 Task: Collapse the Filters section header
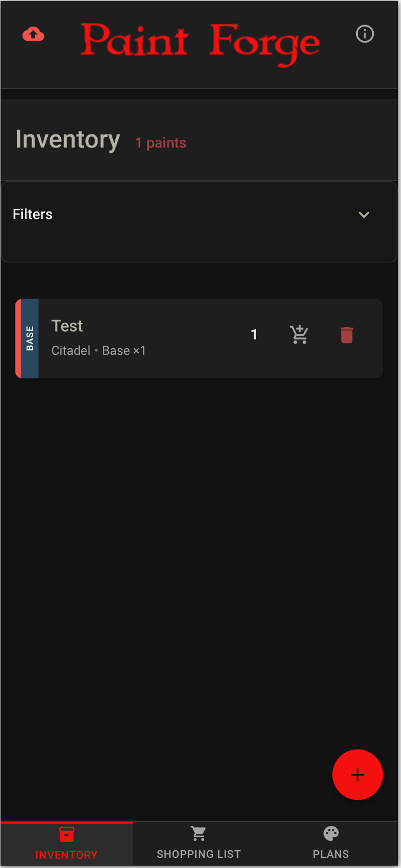33,214
